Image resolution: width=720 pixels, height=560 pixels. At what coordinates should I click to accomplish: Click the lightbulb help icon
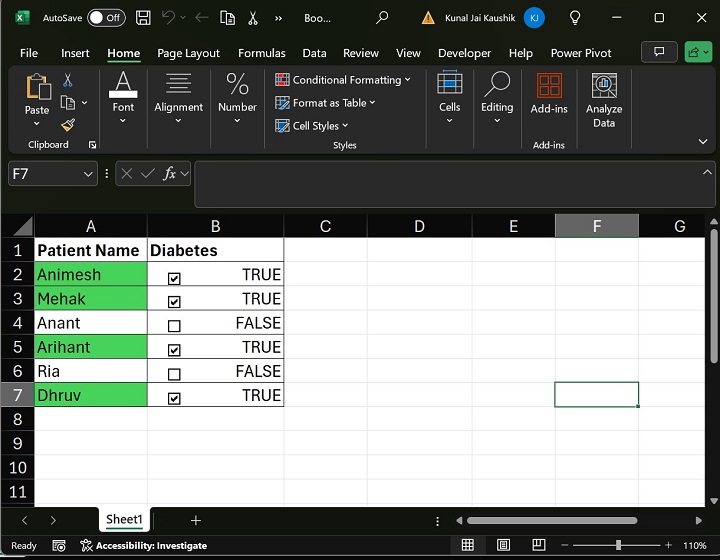pos(575,18)
